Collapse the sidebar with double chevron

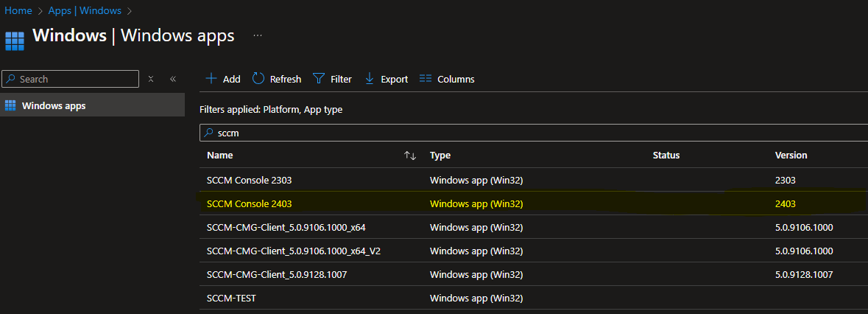click(x=173, y=79)
